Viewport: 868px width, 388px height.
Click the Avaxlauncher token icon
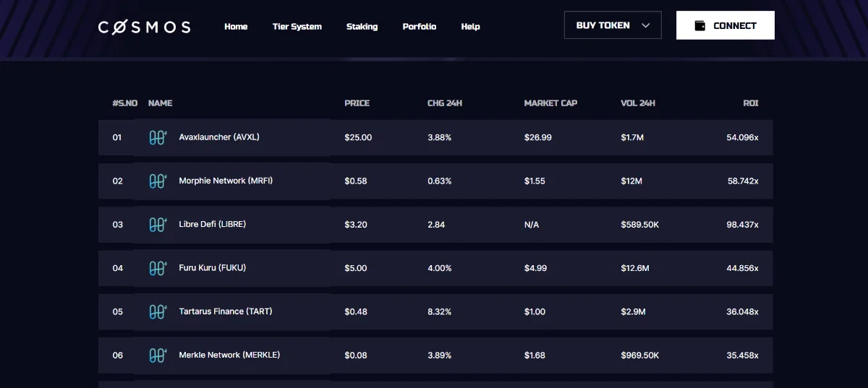tap(158, 137)
